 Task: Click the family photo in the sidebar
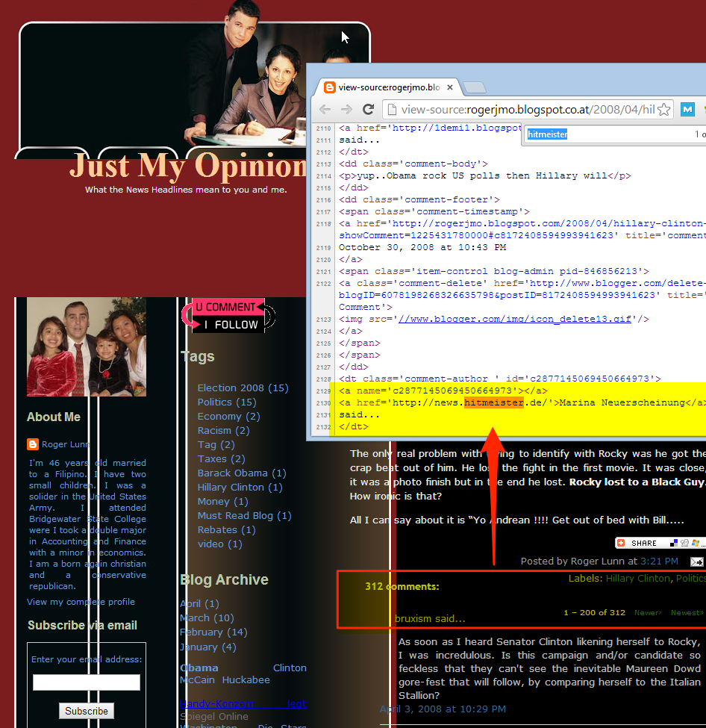click(87, 346)
